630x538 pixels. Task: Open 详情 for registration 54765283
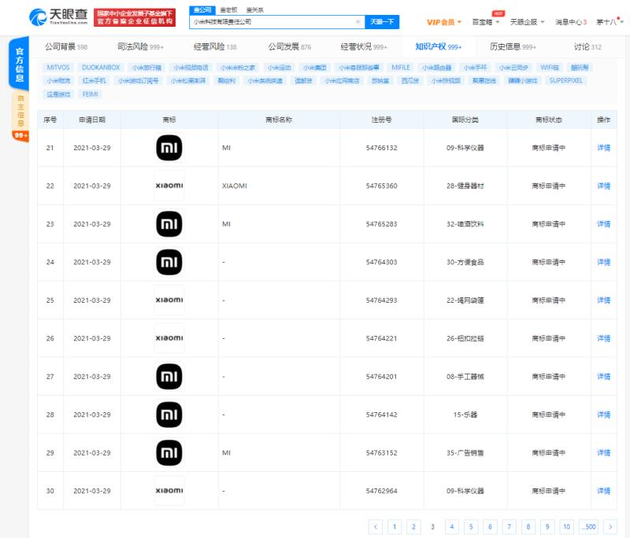pos(603,224)
